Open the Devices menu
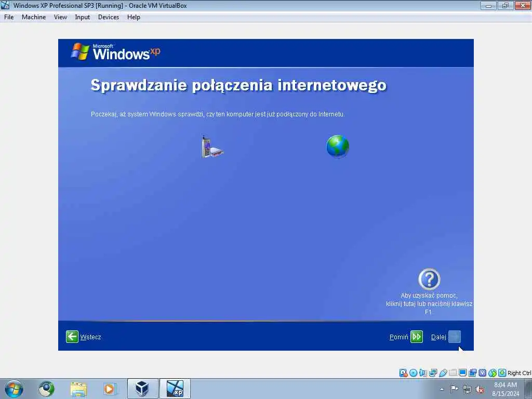Viewport: 532px width, 399px height. (x=109, y=17)
